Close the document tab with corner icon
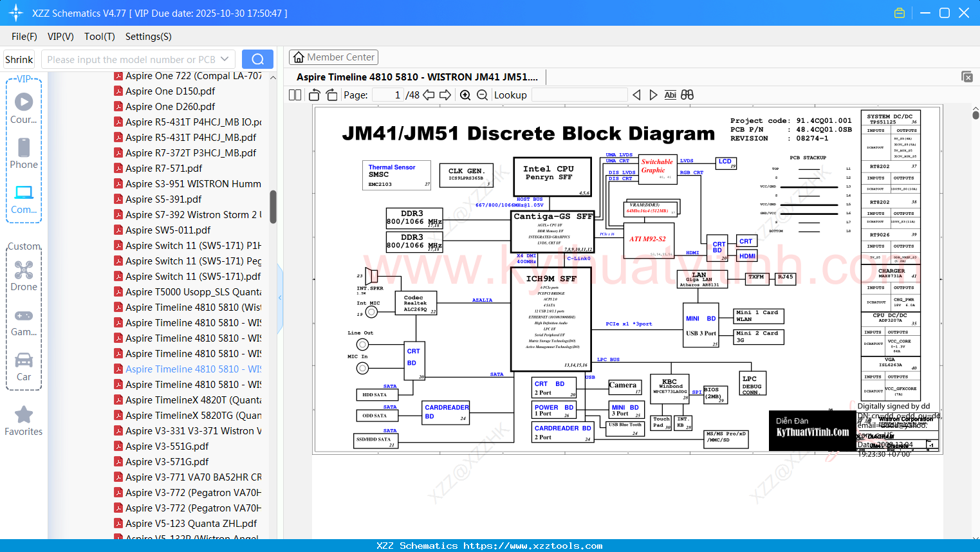Viewport: 980px width, 552px height. click(x=967, y=77)
